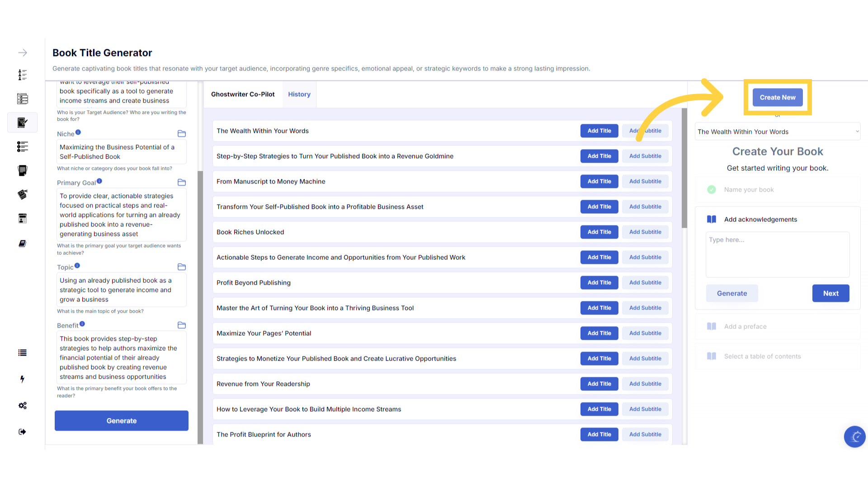Click the title results vertical scrollbar
The width and height of the screenshot is (868, 488).
pos(684,167)
